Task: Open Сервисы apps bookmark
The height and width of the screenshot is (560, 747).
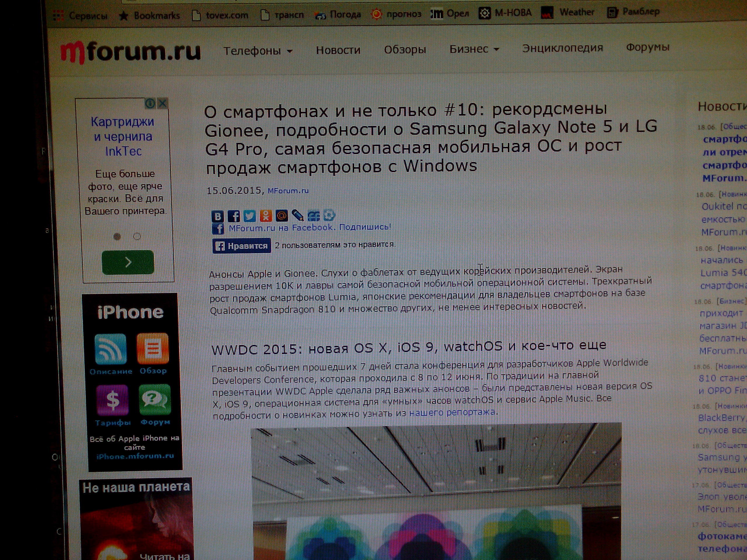Action: pyautogui.click(x=80, y=15)
